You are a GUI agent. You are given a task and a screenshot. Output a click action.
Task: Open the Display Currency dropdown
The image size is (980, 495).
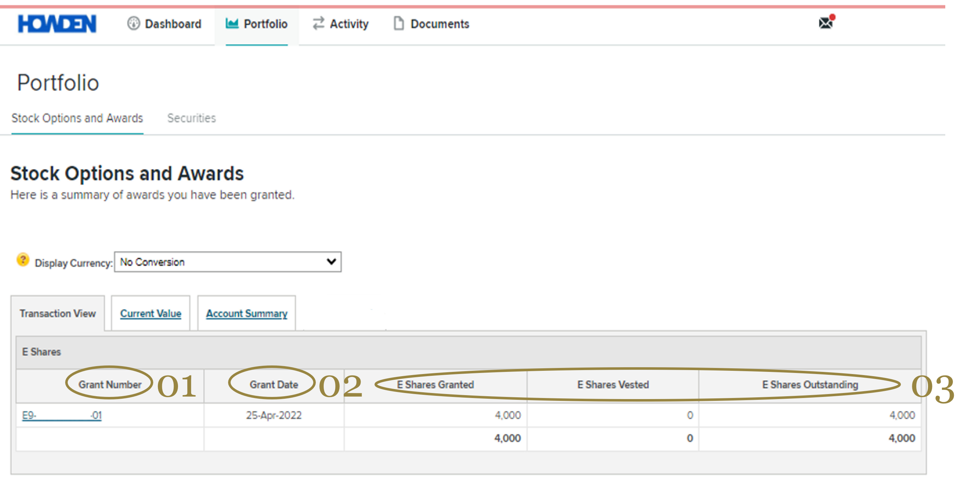pos(227,262)
